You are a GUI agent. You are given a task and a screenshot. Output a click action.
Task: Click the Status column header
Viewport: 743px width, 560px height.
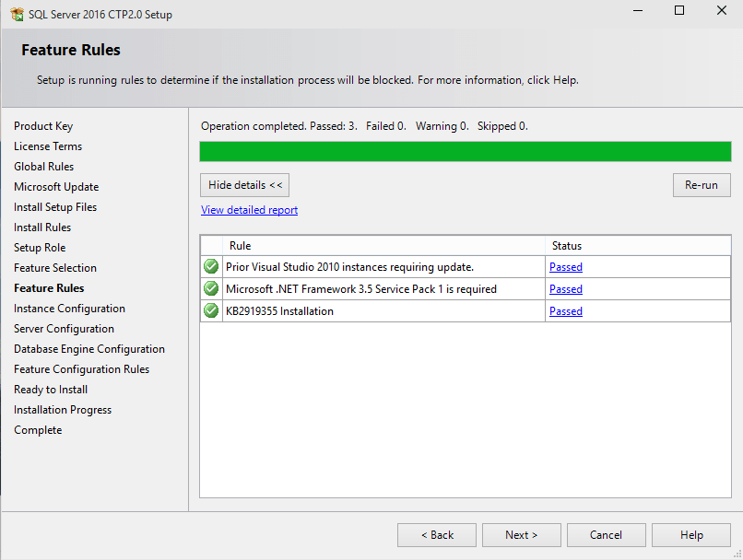tap(638, 246)
